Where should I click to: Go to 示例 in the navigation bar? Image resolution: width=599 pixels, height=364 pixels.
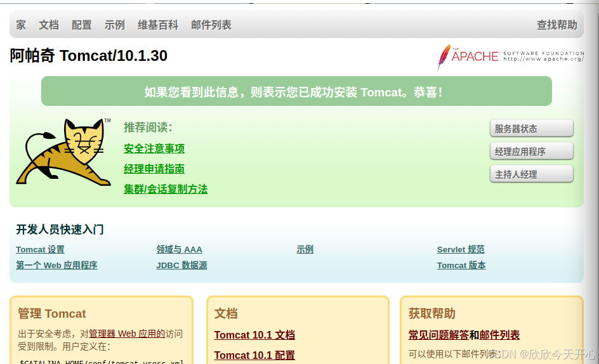click(x=115, y=25)
